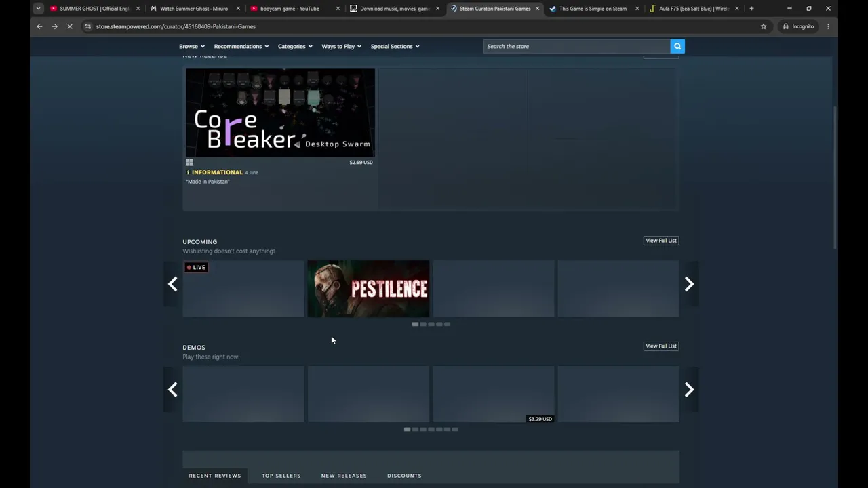Open a new browser tab
Screen dimensions: 868x488
751,9
